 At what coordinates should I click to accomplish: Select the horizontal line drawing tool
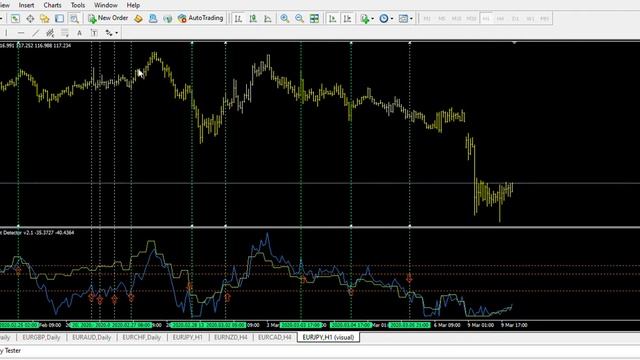click(x=21, y=33)
